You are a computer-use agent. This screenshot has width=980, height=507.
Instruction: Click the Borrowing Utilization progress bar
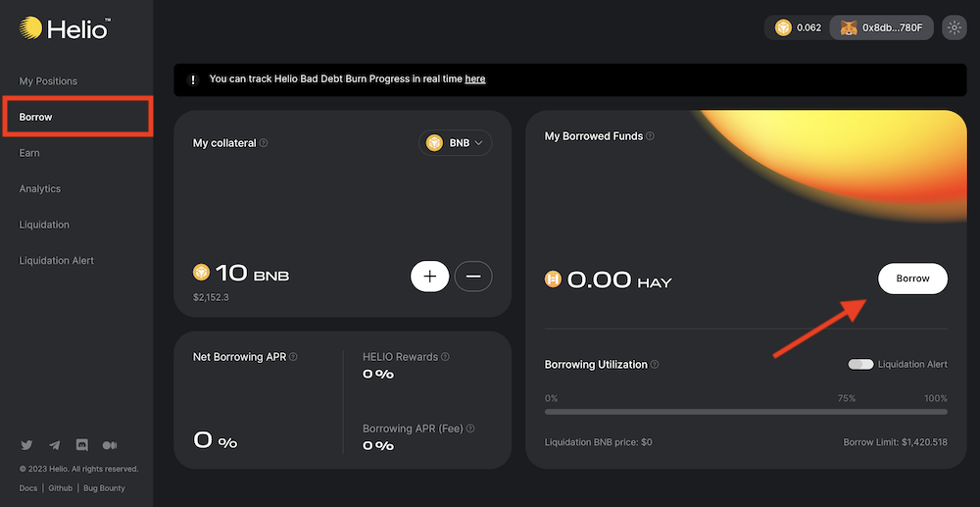pos(746,412)
